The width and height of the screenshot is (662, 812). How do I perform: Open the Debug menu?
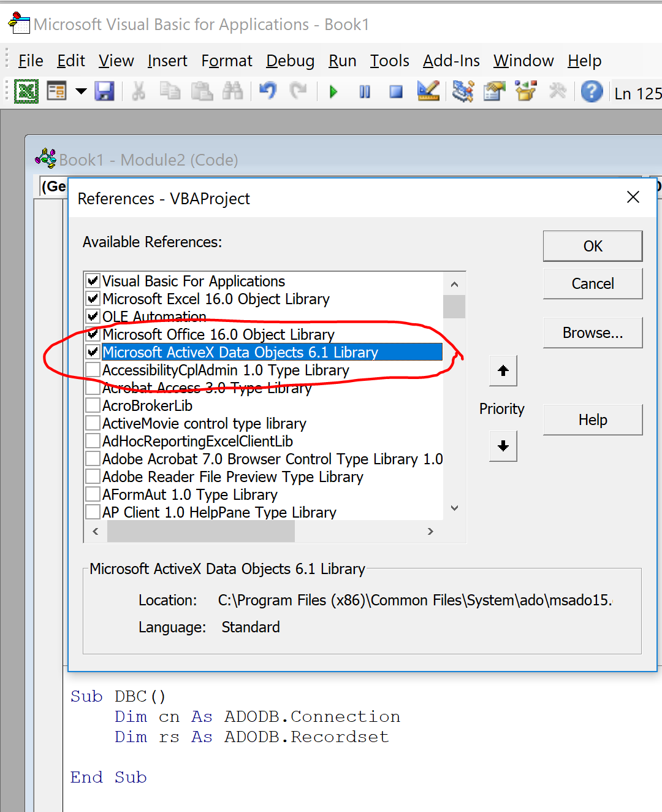(290, 61)
